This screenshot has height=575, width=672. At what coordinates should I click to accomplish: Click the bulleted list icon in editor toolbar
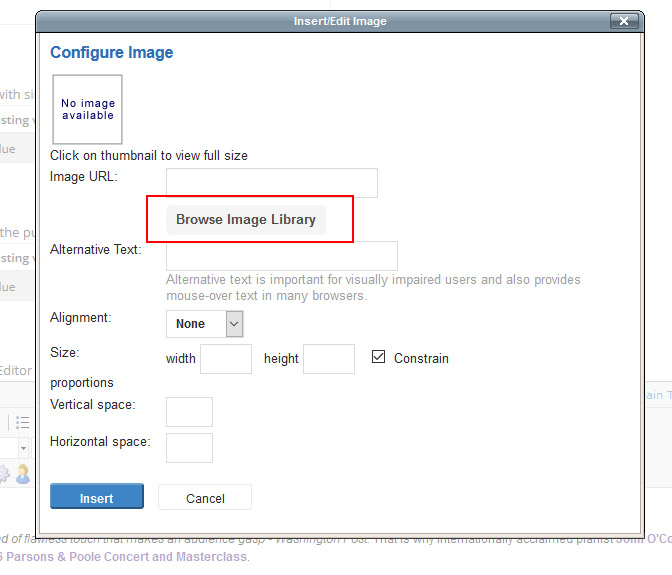(x=23, y=422)
